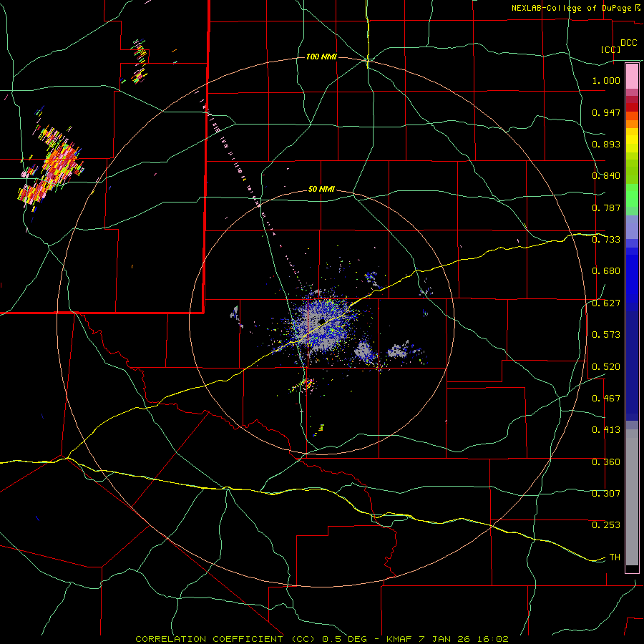Click the echo cluster near top-left corner
The image size is (644, 644).
coord(140,62)
